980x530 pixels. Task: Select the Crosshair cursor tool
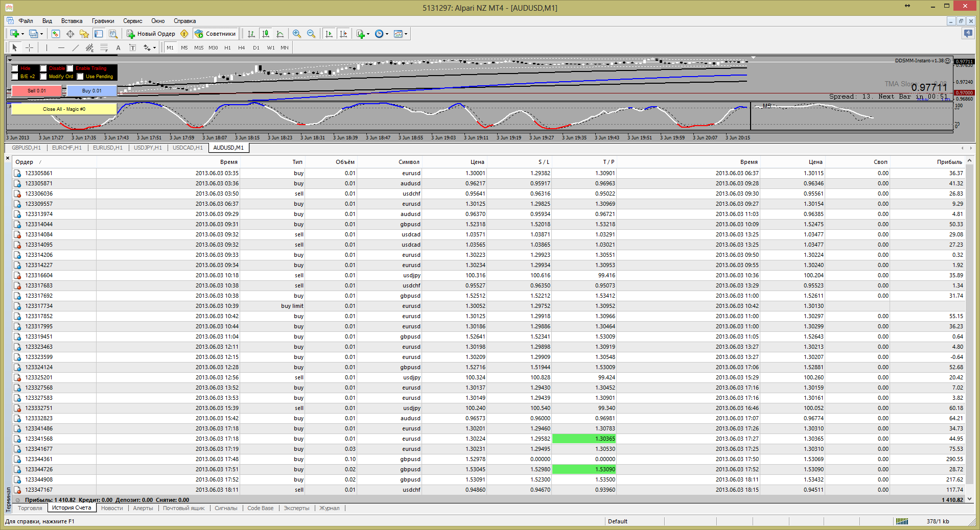[x=30, y=47]
